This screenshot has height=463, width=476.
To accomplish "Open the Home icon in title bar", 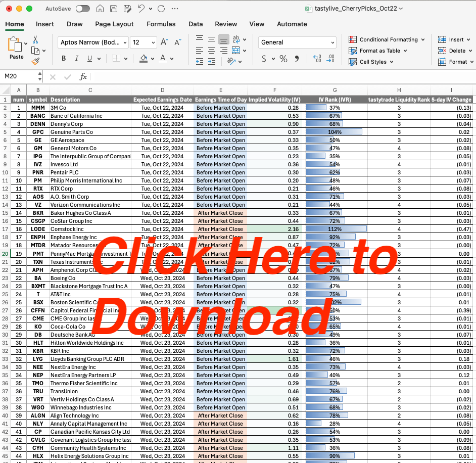I will tap(100, 9).
